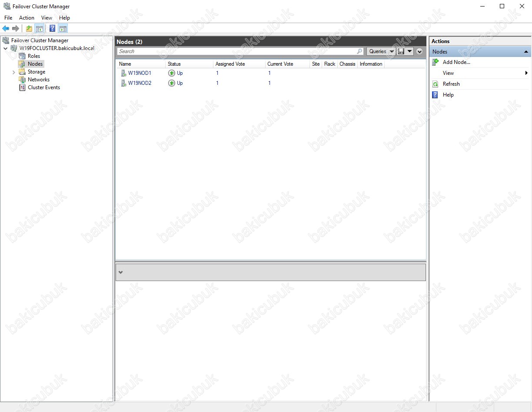
Task: Open the Queries dropdown
Action: point(381,51)
